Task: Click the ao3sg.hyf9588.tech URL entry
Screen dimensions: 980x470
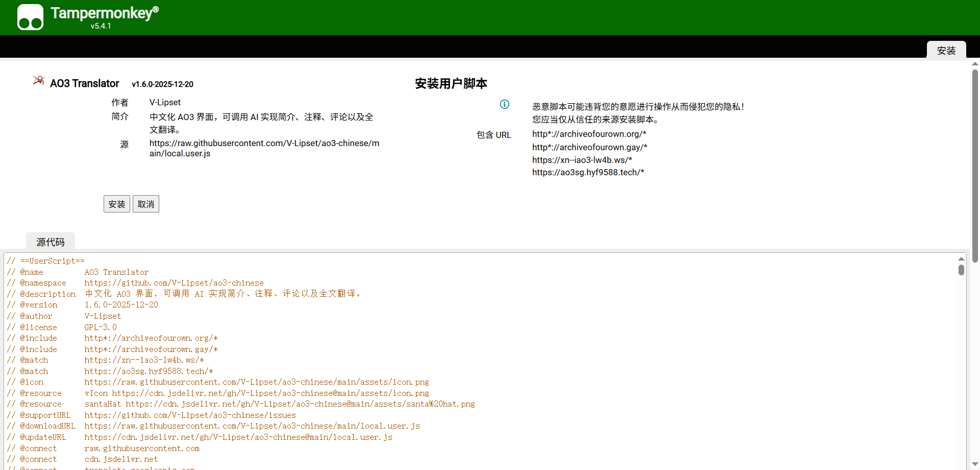Action: pyautogui.click(x=588, y=172)
